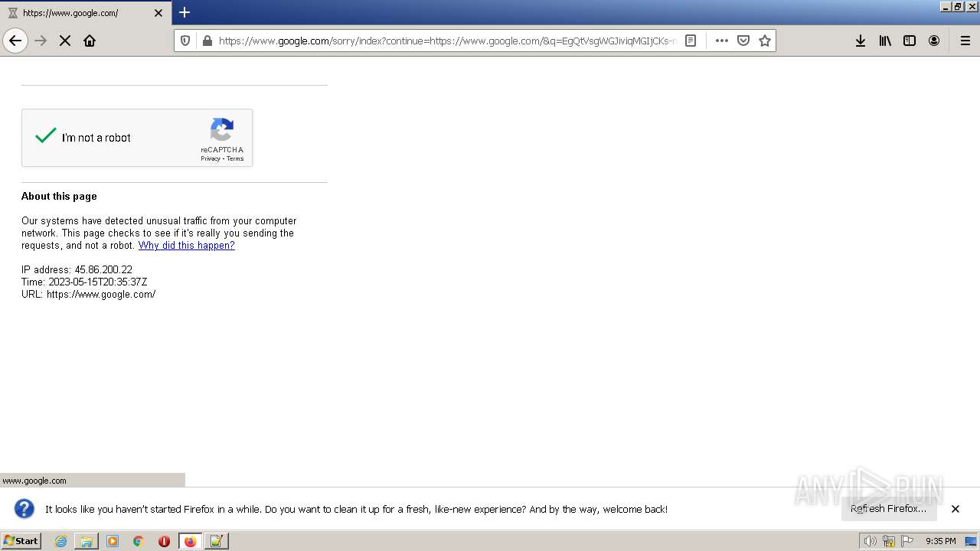Screen dimensions: 980x551
Task: Click the reCAPTCHA logo
Action: (222, 130)
